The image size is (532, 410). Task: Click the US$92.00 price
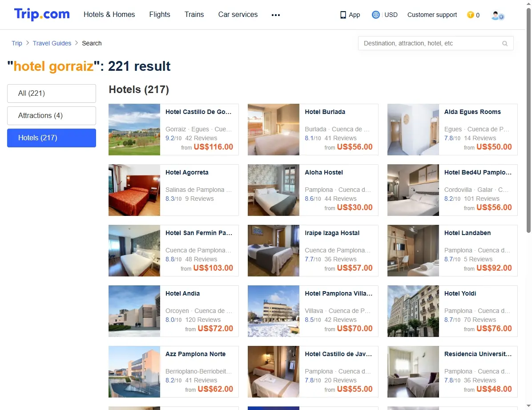point(494,268)
